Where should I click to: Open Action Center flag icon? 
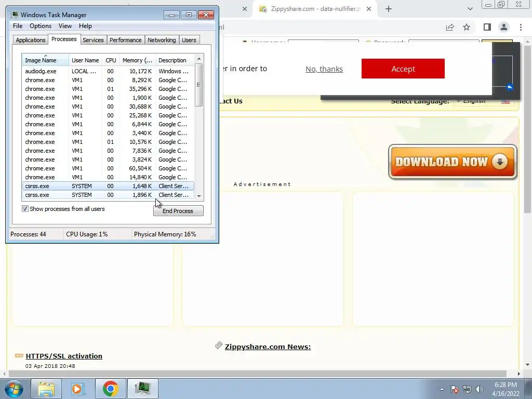click(x=455, y=389)
